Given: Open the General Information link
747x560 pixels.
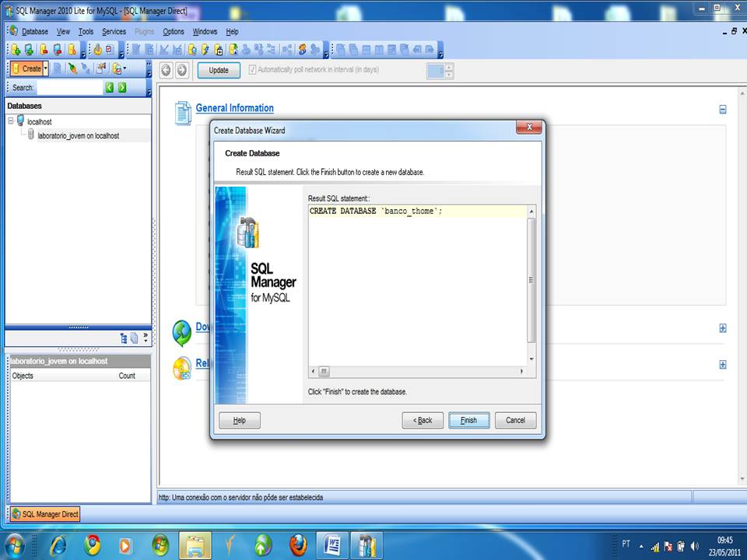Looking at the screenshot, I should 235,108.
